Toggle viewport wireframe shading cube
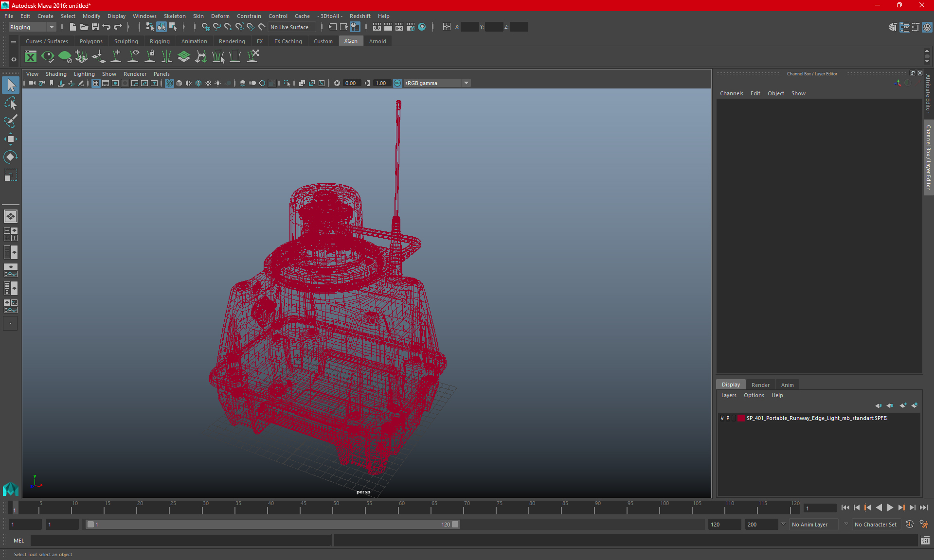This screenshot has height=560, width=934. [169, 83]
